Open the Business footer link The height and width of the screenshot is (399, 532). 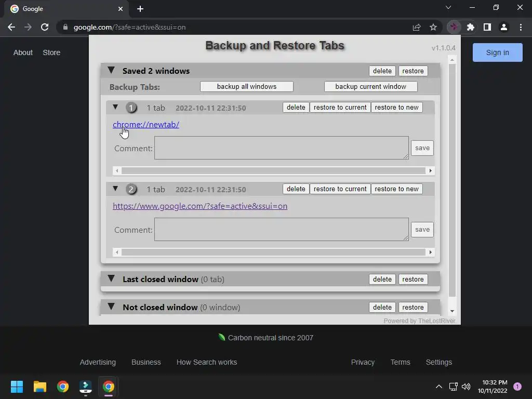[x=146, y=362]
